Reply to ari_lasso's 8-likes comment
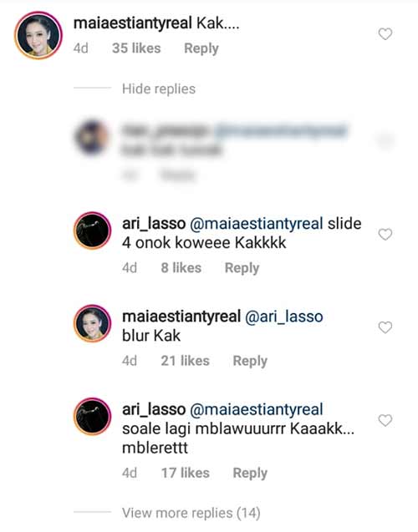 [x=242, y=268]
